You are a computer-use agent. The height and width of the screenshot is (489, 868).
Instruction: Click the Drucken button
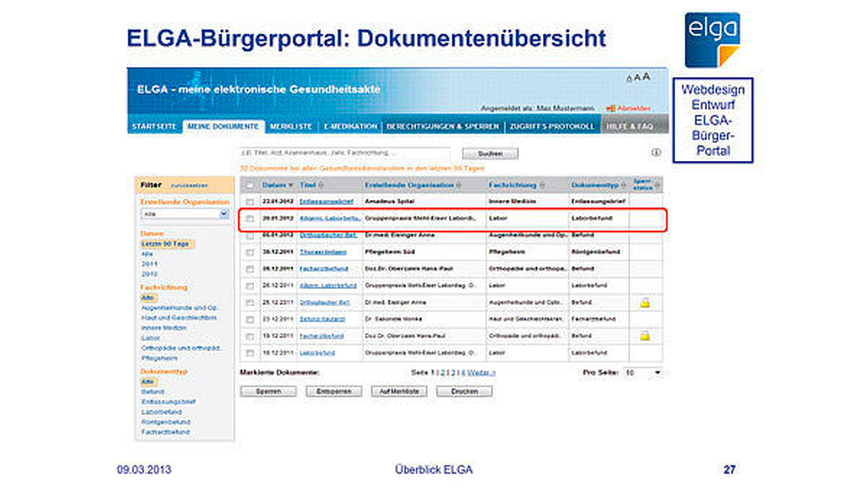[x=464, y=392]
